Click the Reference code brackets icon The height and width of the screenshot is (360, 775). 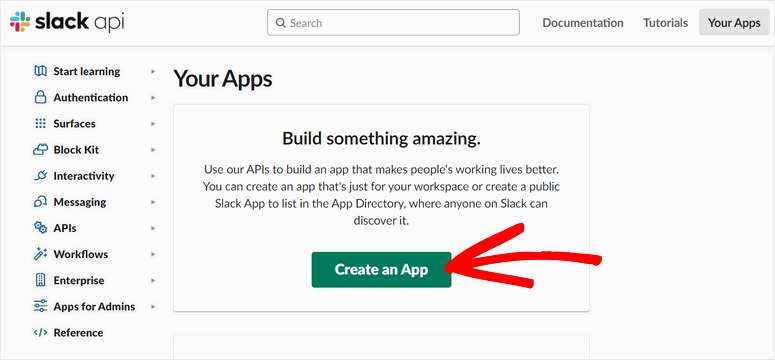40,333
